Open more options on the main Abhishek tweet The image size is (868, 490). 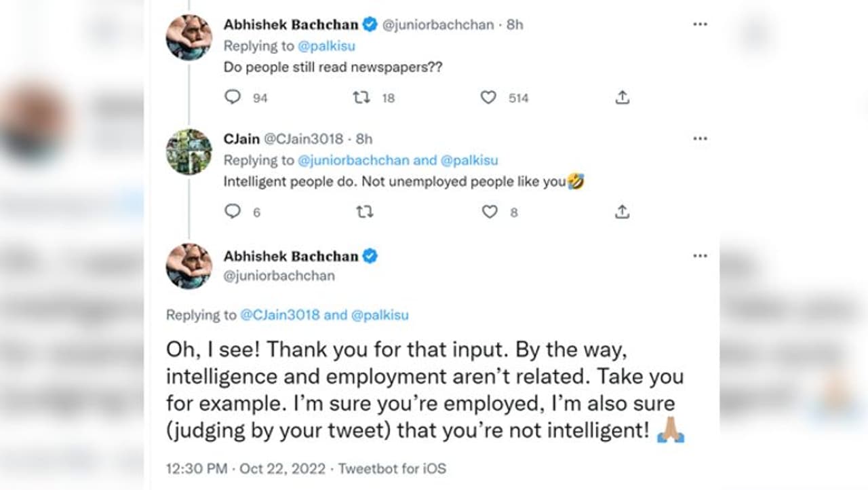[x=700, y=256]
